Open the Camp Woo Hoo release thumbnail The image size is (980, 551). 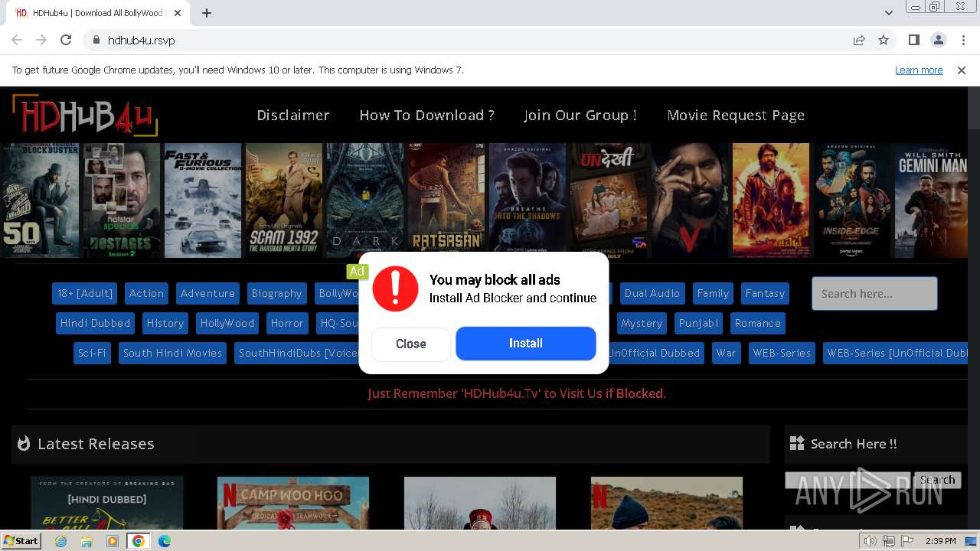coord(293,503)
